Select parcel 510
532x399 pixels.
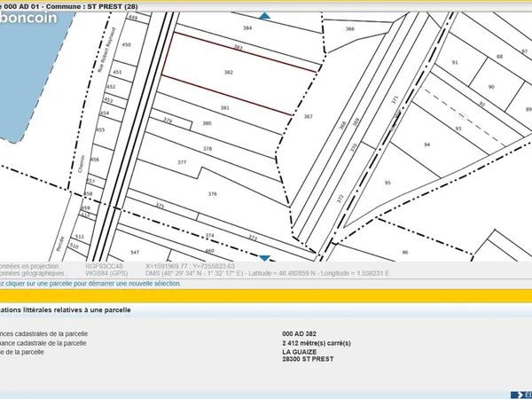74,246
